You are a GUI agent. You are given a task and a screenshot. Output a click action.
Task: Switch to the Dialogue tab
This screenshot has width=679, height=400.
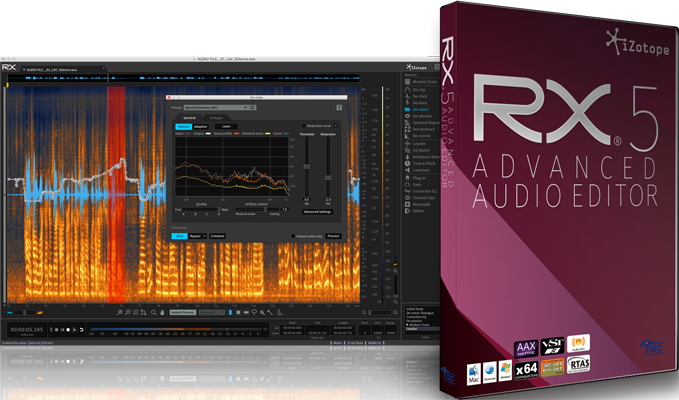pyautogui.click(x=216, y=118)
